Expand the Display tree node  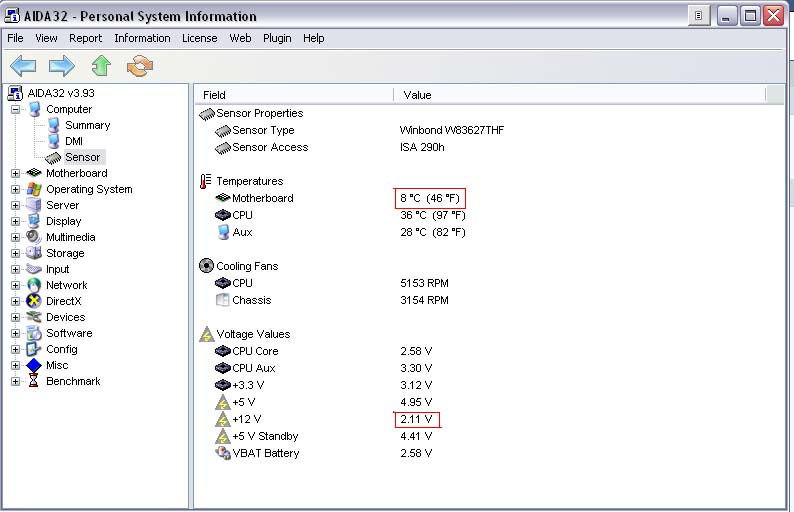pyautogui.click(x=16, y=221)
